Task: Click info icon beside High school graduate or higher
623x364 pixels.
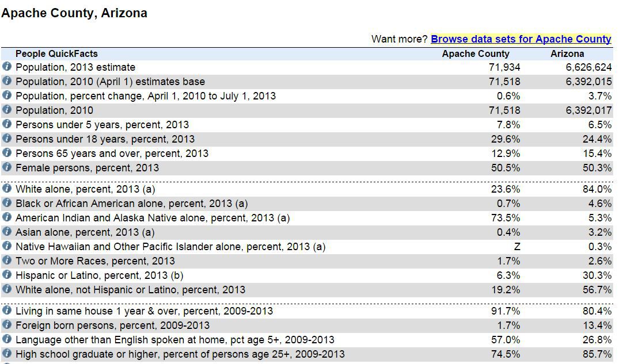Action: tap(7, 354)
